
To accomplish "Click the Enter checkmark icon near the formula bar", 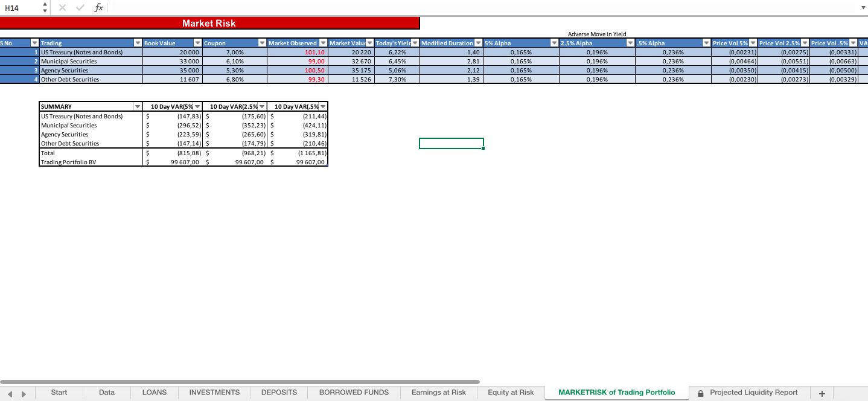I will tap(79, 8).
